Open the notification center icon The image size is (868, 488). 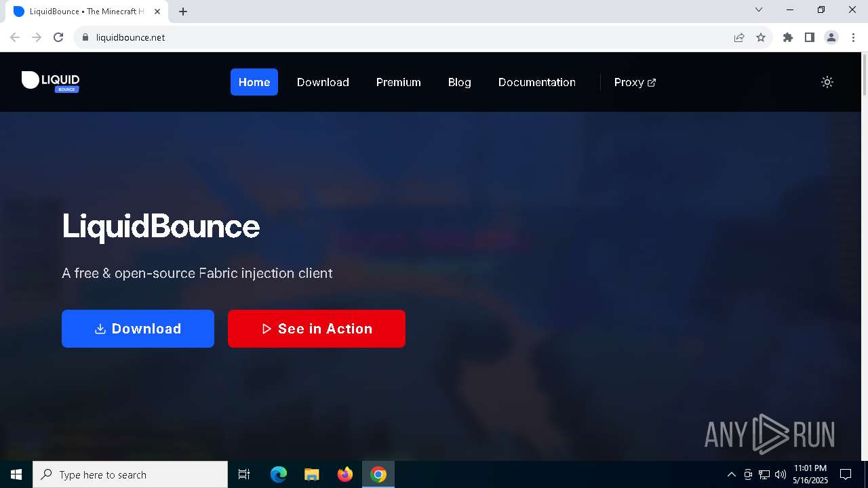[846, 474]
